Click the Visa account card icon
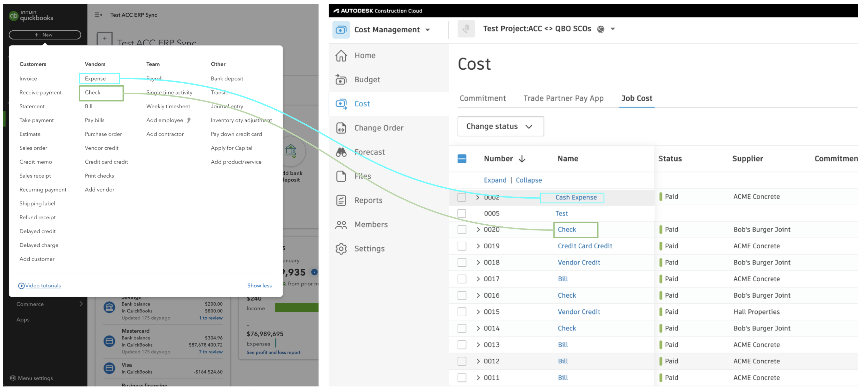 pyautogui.click(x=109, y=368)
